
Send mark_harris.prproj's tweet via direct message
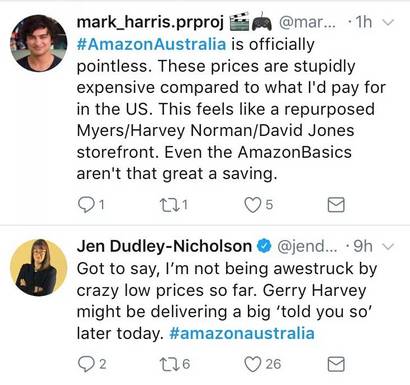336,205
